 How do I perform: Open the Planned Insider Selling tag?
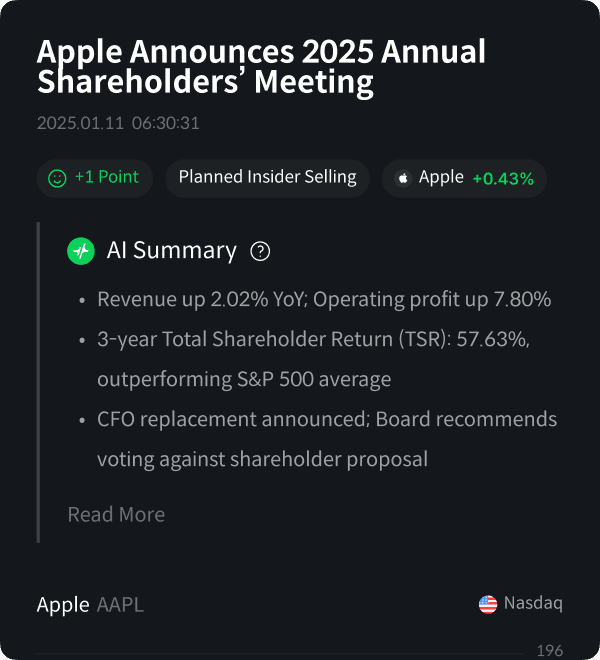pos(267,177)
